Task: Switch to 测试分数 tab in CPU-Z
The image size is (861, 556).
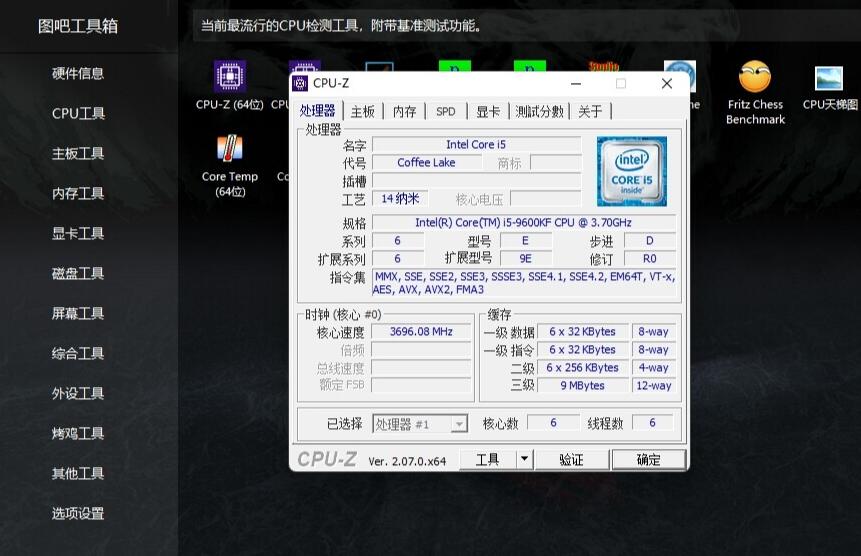Action: (539, 112)
